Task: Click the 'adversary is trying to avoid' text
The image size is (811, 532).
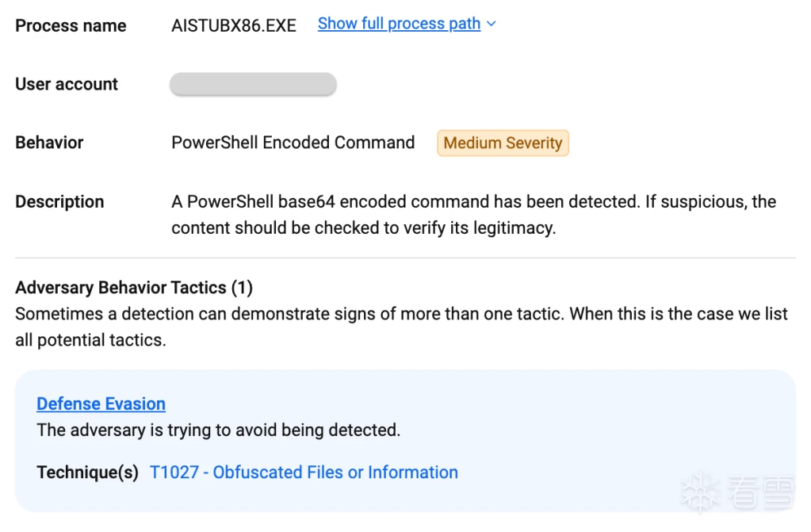Action: (218, 431)
